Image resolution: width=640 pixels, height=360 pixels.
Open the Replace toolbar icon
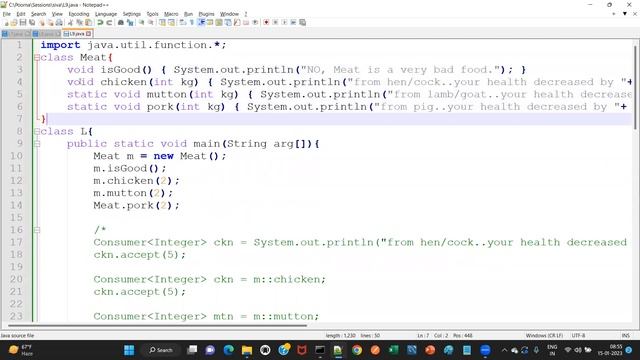130,22
